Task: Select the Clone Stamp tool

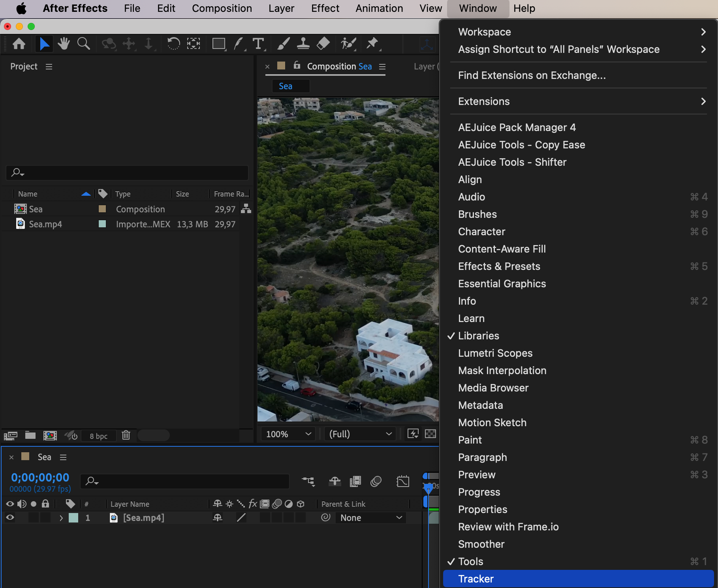Action: tap(303, 43)
